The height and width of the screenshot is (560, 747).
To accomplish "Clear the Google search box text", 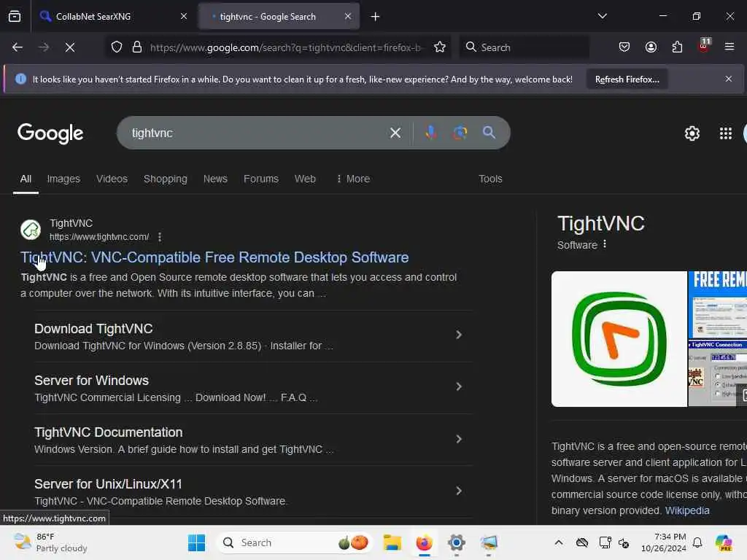I will [x=395, y=133].
